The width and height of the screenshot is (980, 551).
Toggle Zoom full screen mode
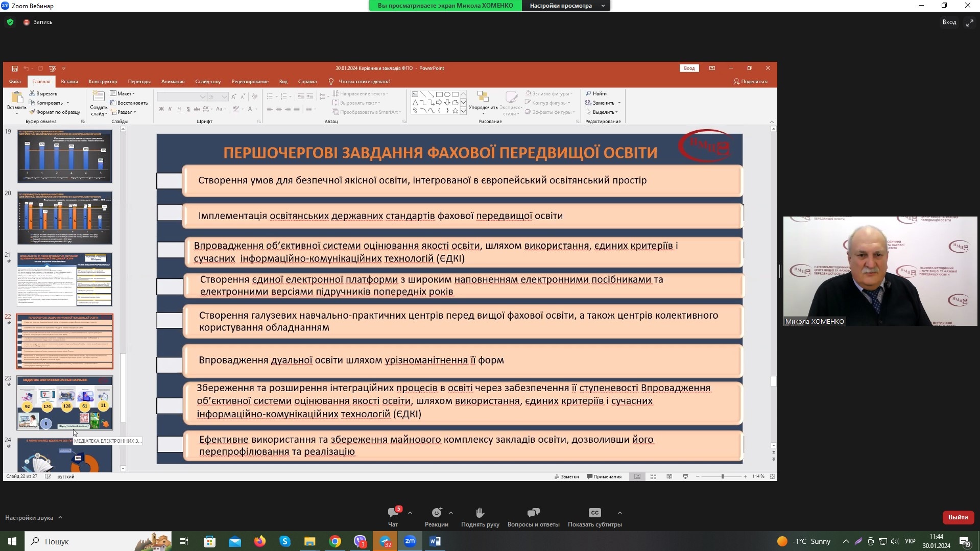coord(969,22)
